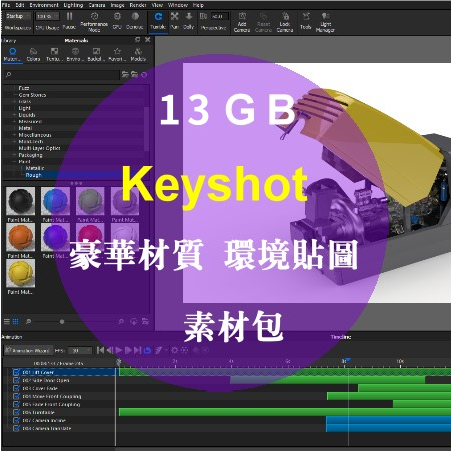Undock the Library panel

coord(137,40)
